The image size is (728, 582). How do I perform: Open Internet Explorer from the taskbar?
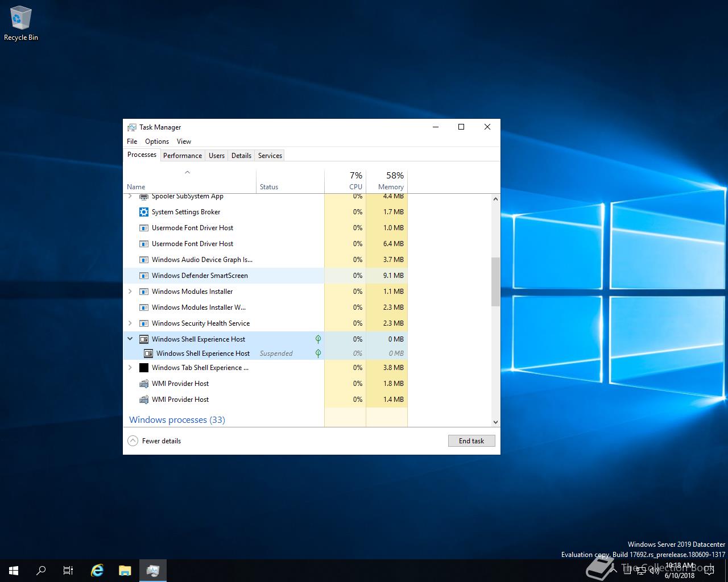point(97,570)
